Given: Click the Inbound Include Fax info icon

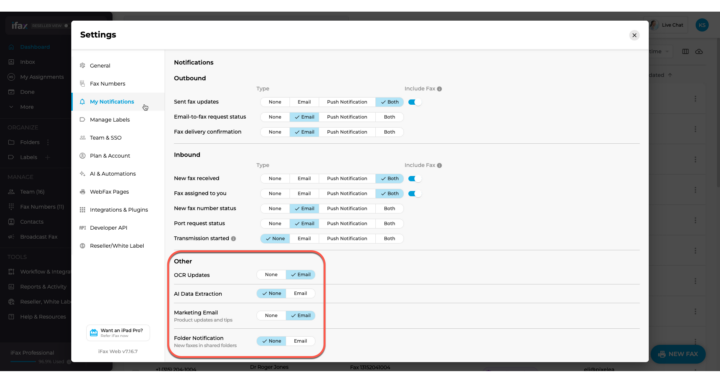Looking at the screenshot, I should click(439, 165).
